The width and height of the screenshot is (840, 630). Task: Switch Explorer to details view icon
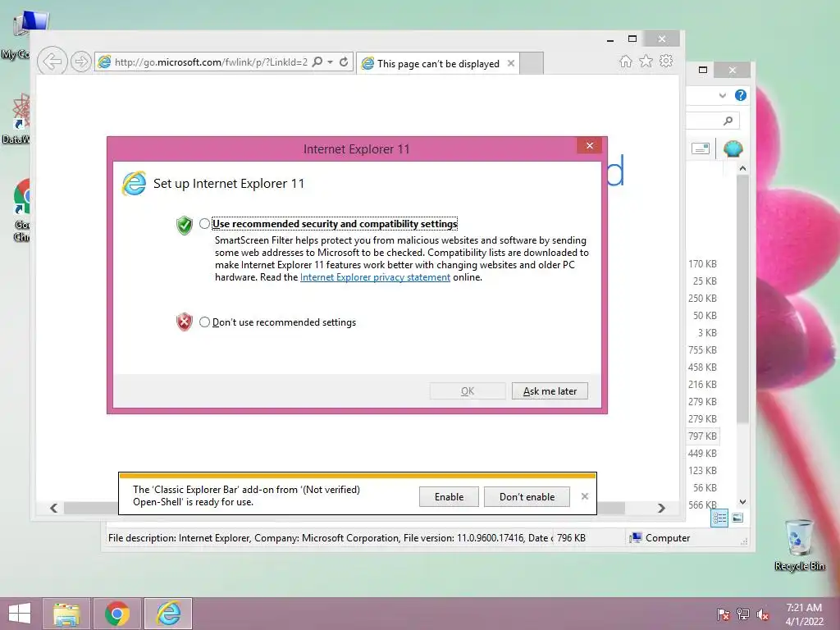tap(719, 518)
